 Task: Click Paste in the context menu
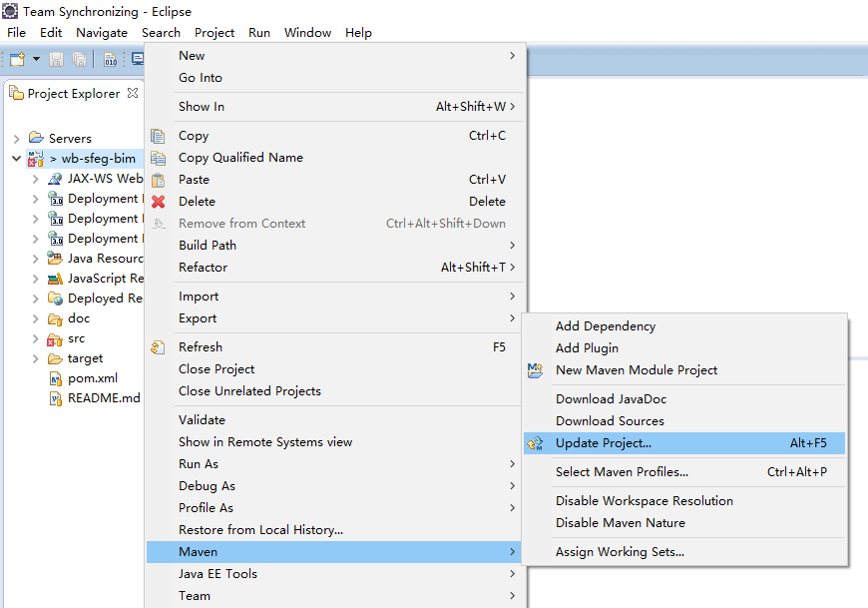click(x=334, y=180)
